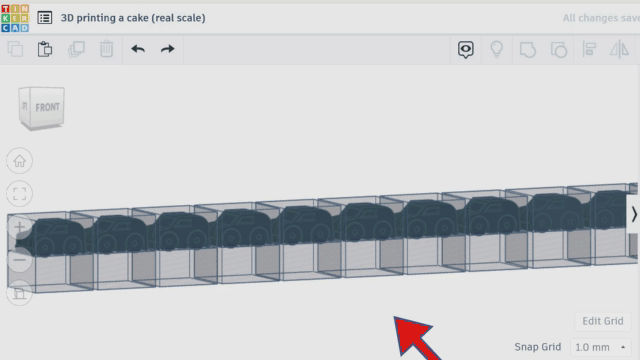Toggle Show all lightbulb icon
The image size is (640, 360).
click(x=497, y=49)
